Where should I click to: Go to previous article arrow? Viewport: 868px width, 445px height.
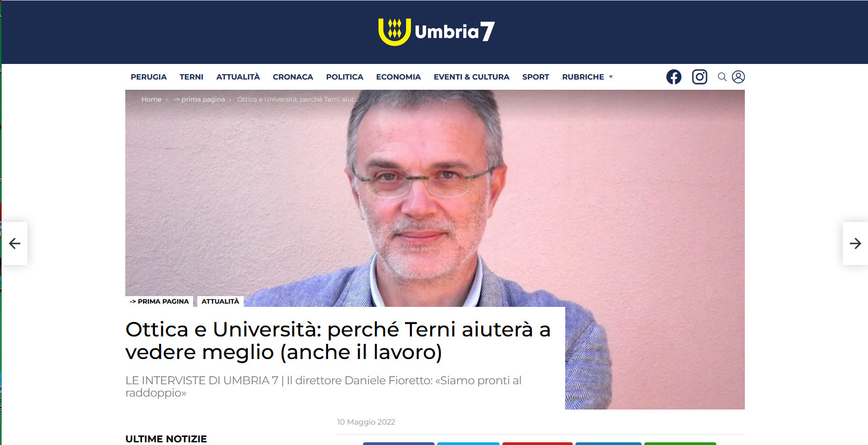point(15,243)
